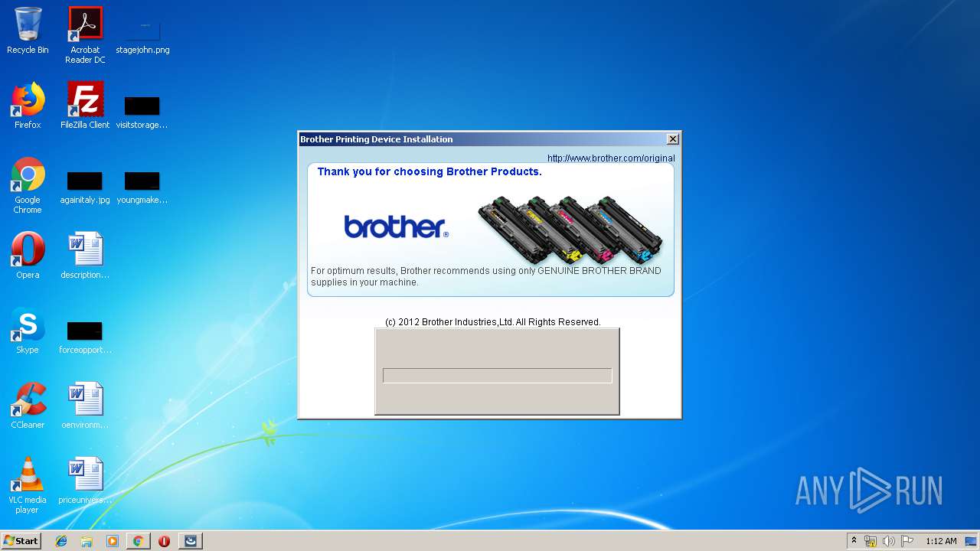Launch Acrobat Reader DC shortcut
This screenshot has height=551, width=980.
pyautogui.click(x=85, y=35)
